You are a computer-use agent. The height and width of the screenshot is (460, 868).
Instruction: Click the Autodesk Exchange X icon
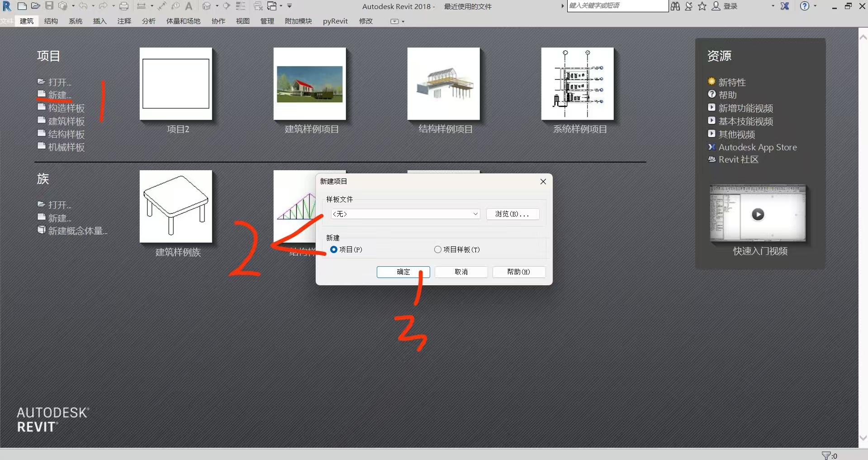785,6
